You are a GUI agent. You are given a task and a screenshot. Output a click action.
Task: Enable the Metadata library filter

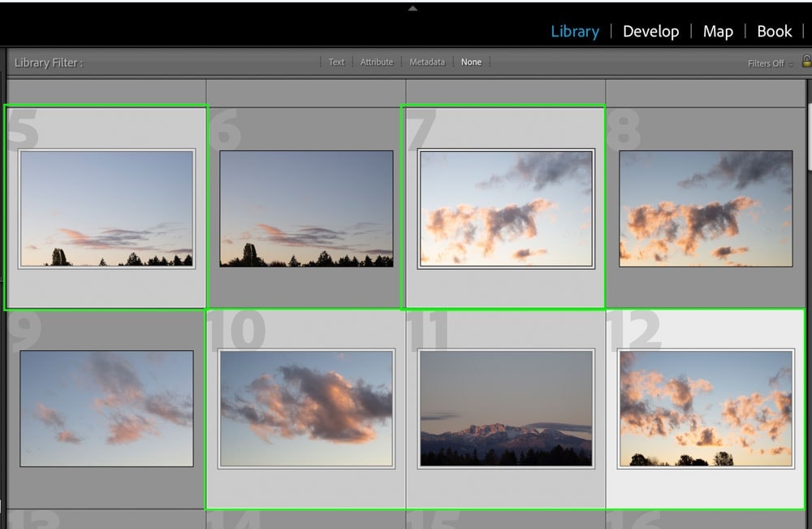click(427, 63)
